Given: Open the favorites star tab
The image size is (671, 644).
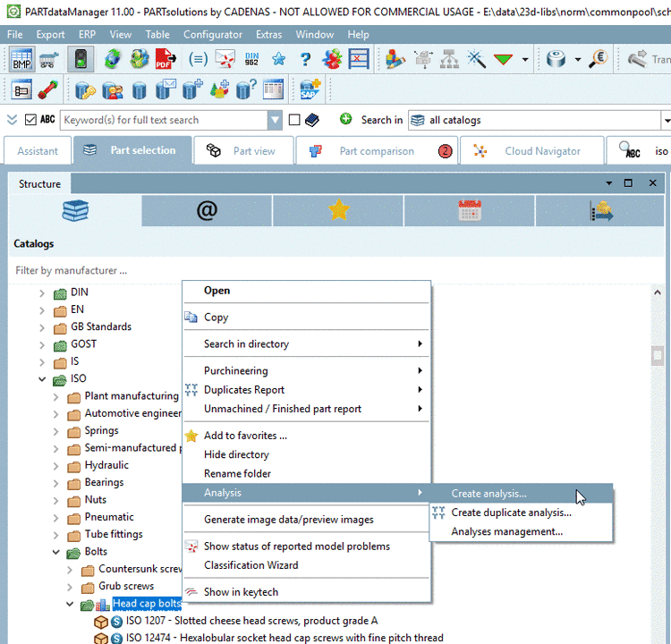Looking at the screenshot, I should click(338, 210).
